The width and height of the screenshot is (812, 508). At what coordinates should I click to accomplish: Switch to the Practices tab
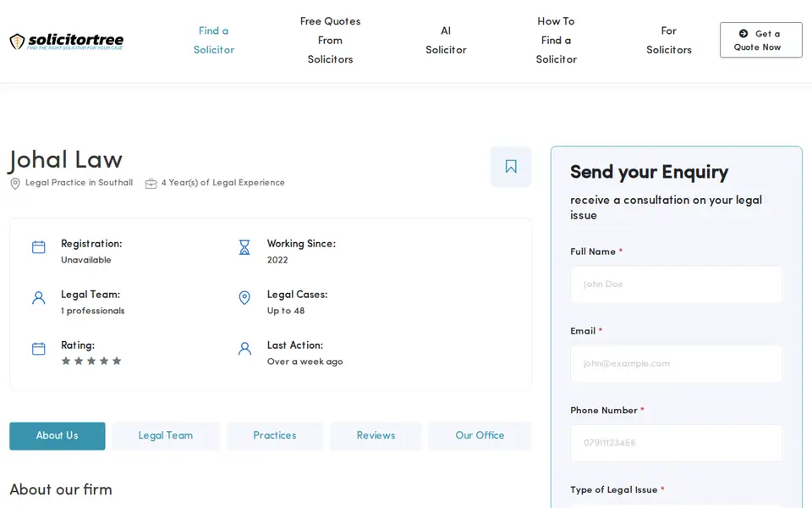point(275,436)
